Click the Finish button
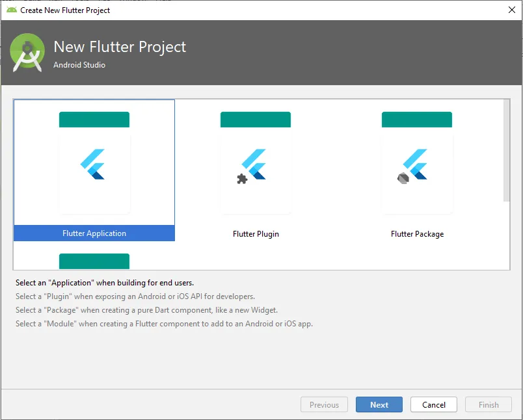This screenshot has height=420, width=523. coord(489,404)
